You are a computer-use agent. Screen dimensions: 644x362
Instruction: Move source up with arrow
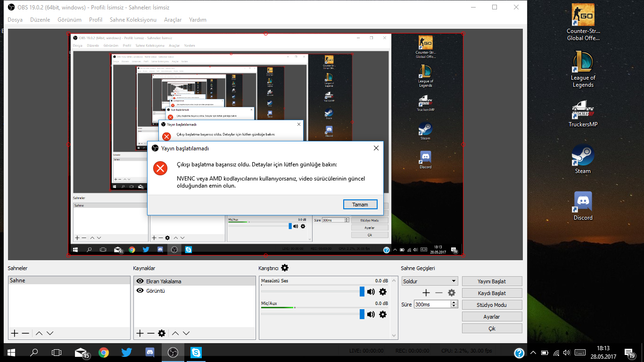coord(175,333)
